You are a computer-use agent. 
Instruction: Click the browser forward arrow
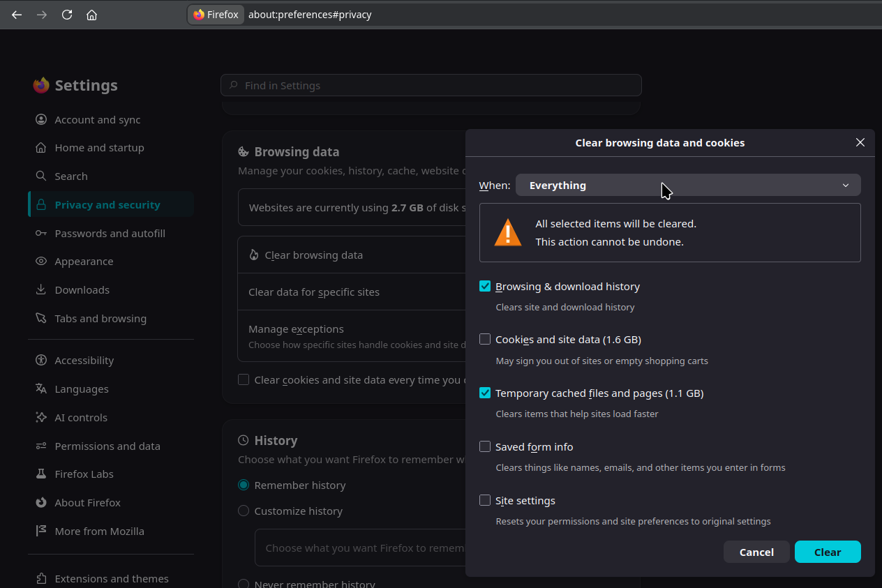pos(42,15)
